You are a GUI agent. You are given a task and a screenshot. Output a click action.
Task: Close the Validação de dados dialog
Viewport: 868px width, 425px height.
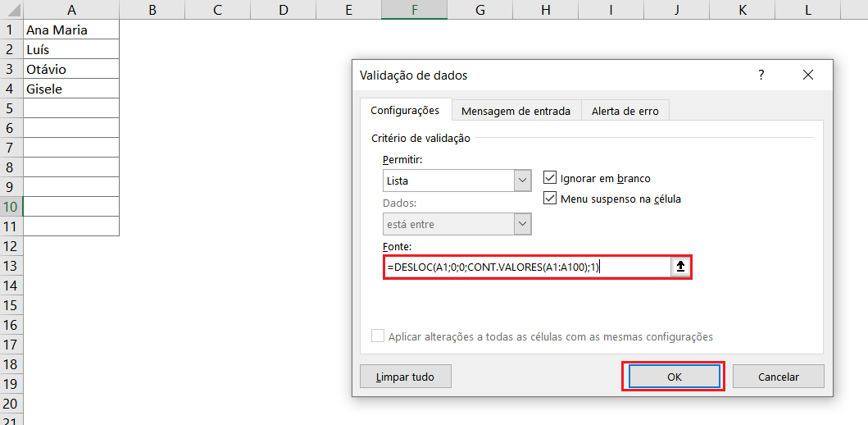pyautogui.click(x=808, y=75)
